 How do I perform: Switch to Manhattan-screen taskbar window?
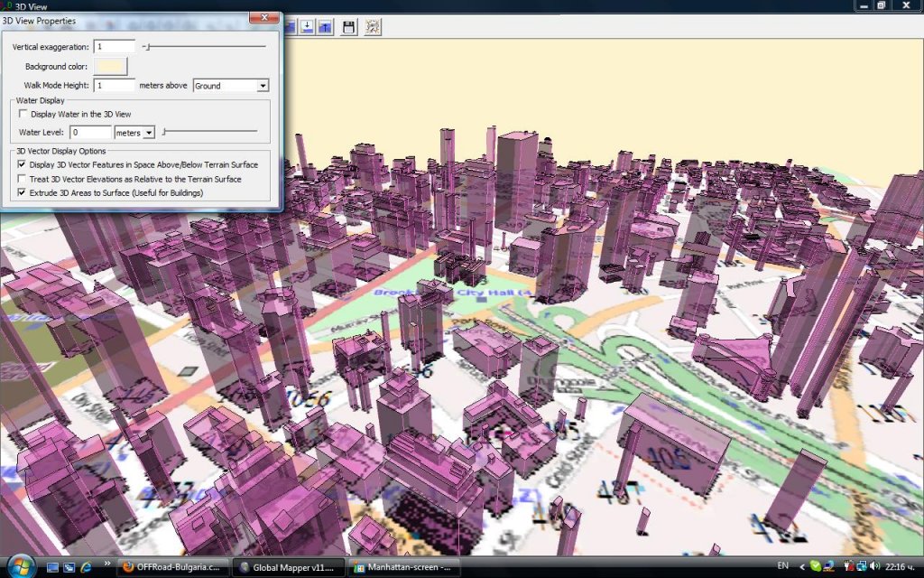[402, 567]
